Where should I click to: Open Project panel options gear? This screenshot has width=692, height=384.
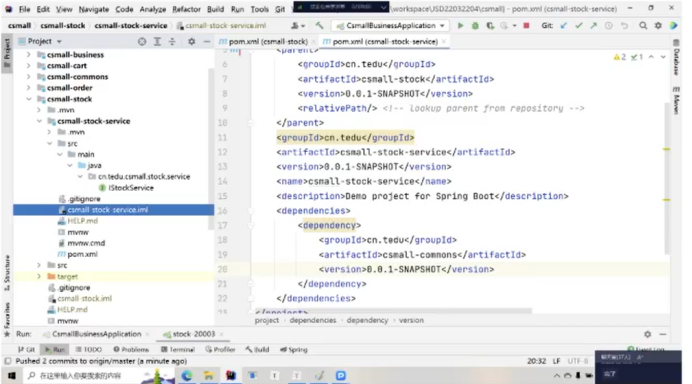coord(191,41)
